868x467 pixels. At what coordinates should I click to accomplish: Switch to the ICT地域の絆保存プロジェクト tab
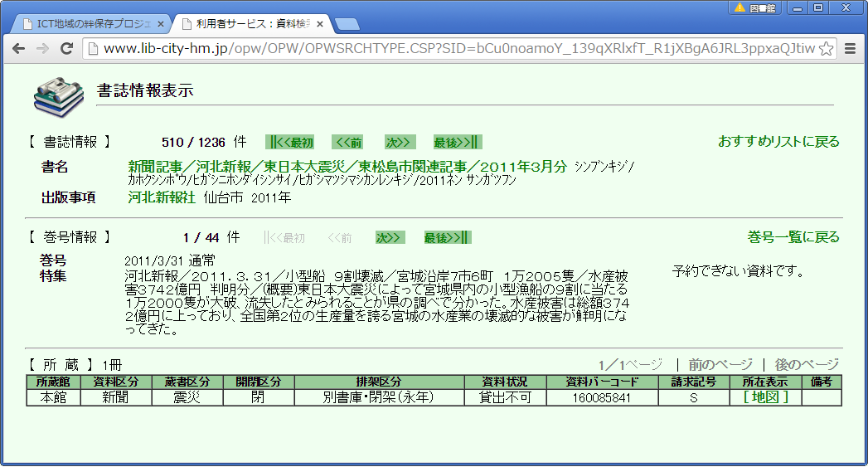(91, 24)
